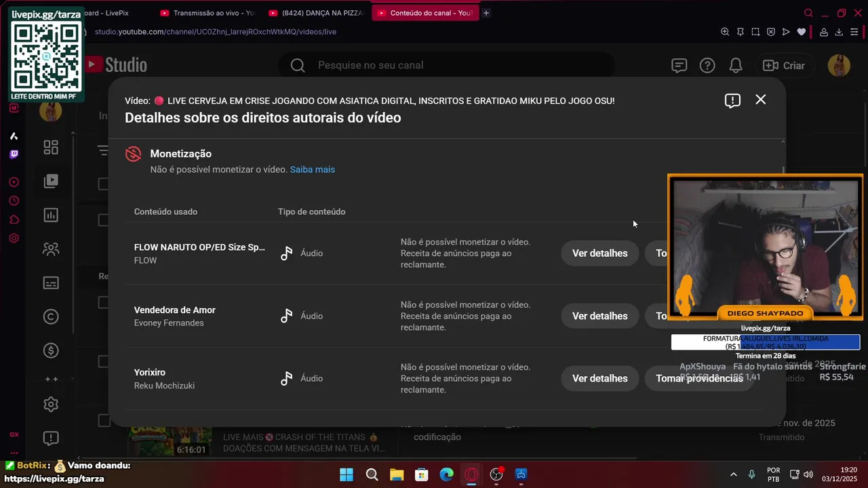
Task: Open player icon in Opera sidebar
Action: (x=14, y=182)
